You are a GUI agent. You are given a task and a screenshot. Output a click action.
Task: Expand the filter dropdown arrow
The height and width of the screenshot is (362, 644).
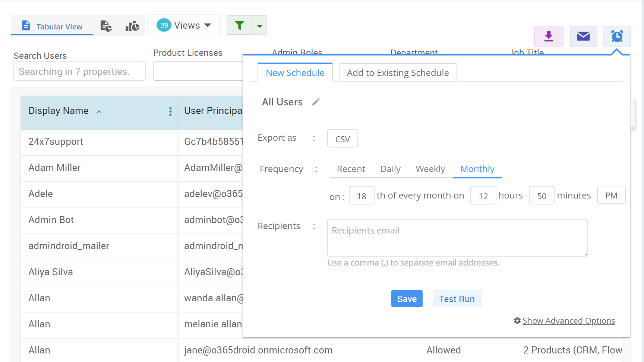tap(260, 26)
